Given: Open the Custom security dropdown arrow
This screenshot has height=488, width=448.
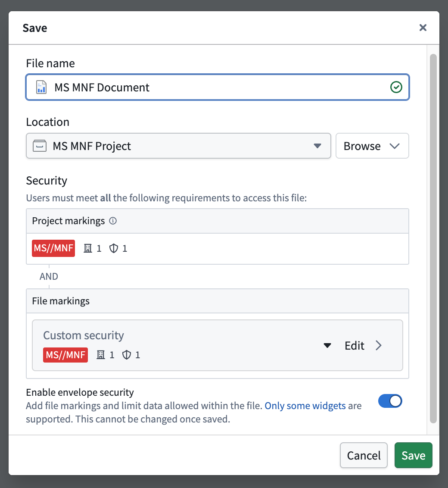Looking at the screenshot, I should (327, 345).
